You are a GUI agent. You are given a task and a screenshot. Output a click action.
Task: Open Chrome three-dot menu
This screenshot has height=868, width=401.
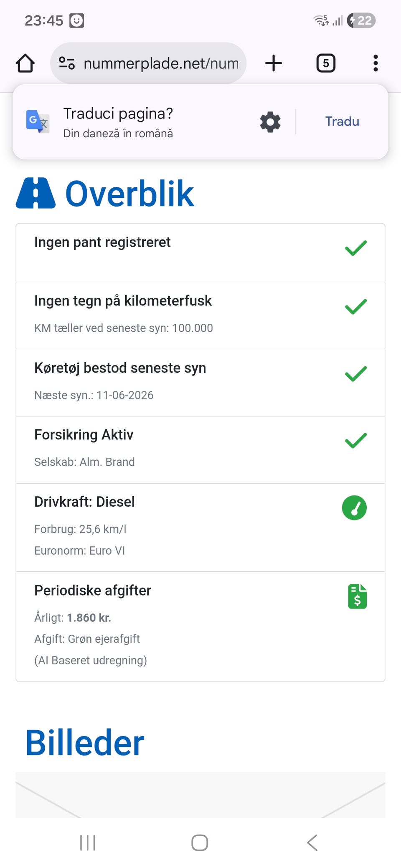[376, 63]
